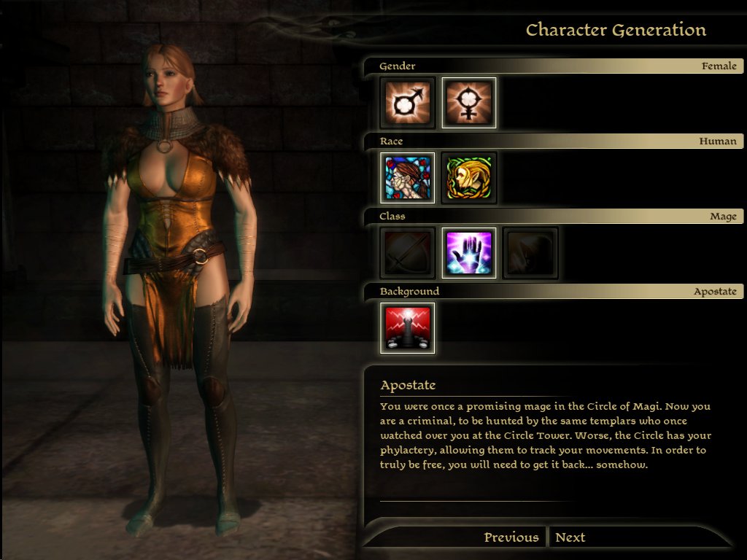Click the Mage value on Class bar

point(723,217)
